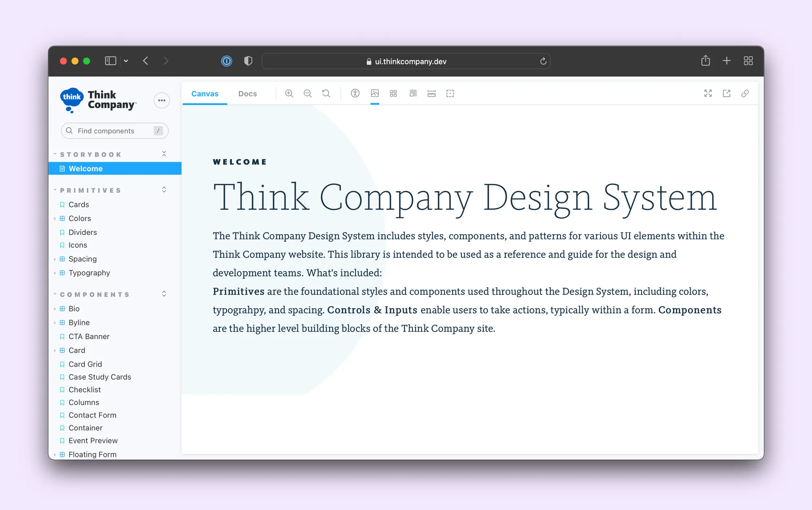The width and height of the screenshot is (812, 510).
Task: Reset zoom with the toolbar icon
Action: 326,93
